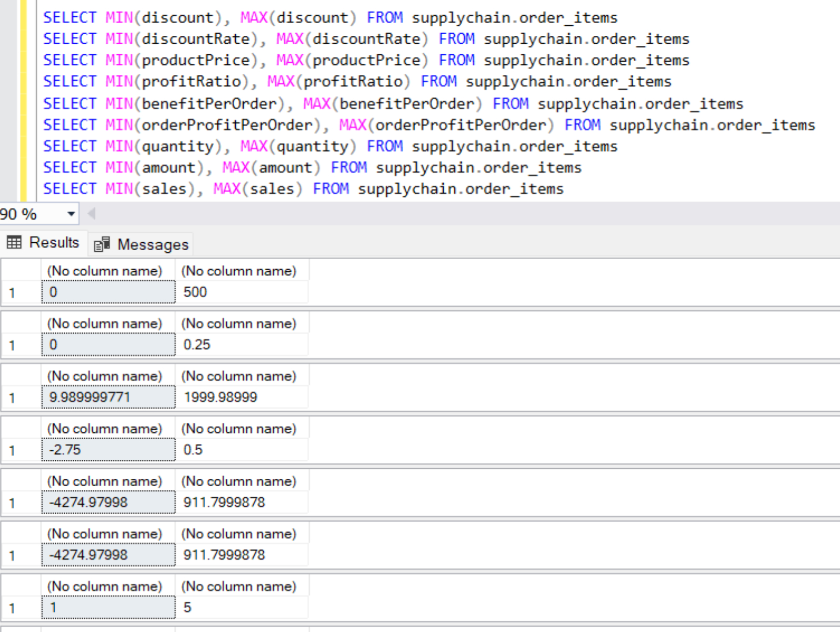Click the left scroll arrow beside zoom box
The height and width of the screenshot is (632, 840).
(92, 213)
